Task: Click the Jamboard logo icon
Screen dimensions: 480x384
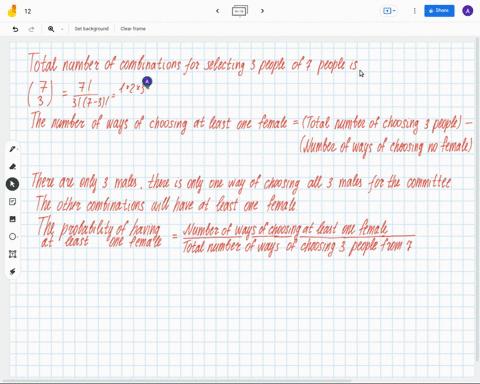Action: (12, 11)
